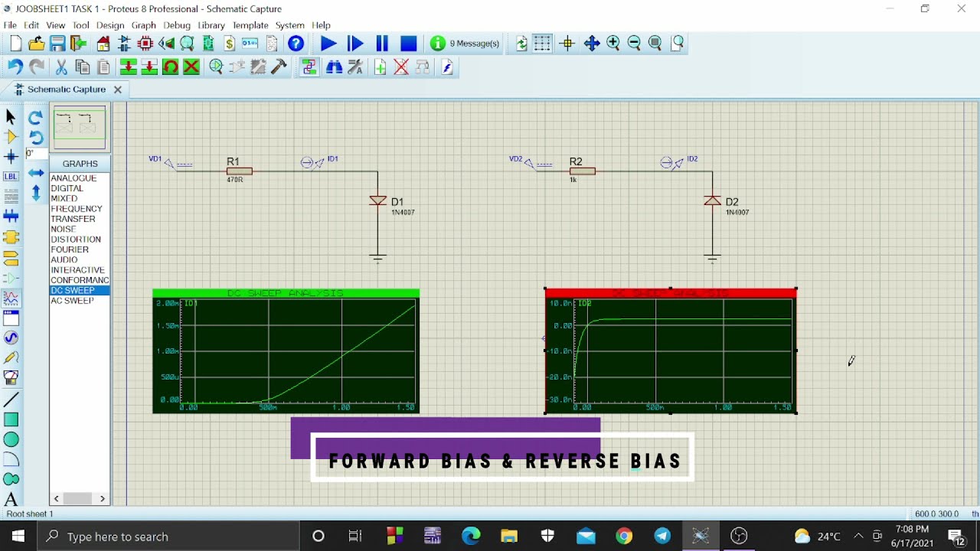Select the Junction Dot Mode tool
Screen dimensions: 980x551
tap(11, 157)
